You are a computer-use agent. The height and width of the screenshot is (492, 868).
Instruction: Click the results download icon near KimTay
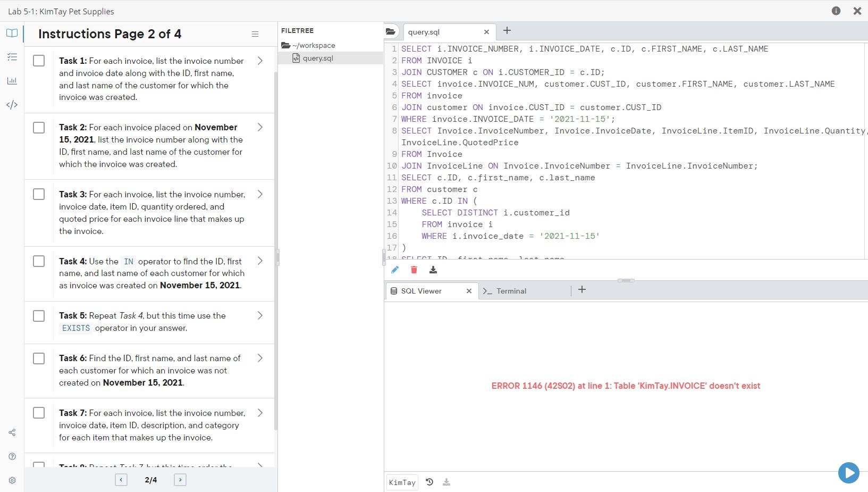[x=446, y=482]
